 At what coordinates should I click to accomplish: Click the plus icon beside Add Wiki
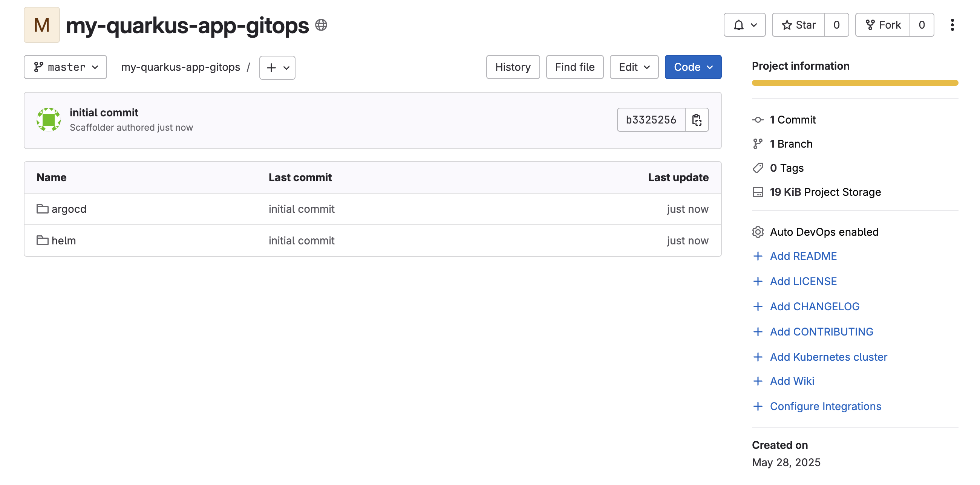click(x=758, y=381)
